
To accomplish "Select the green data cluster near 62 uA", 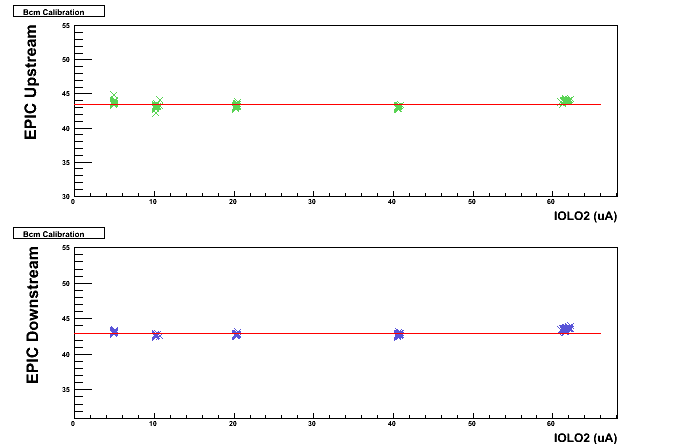I will pyautogui.click(x=565, y=101).
